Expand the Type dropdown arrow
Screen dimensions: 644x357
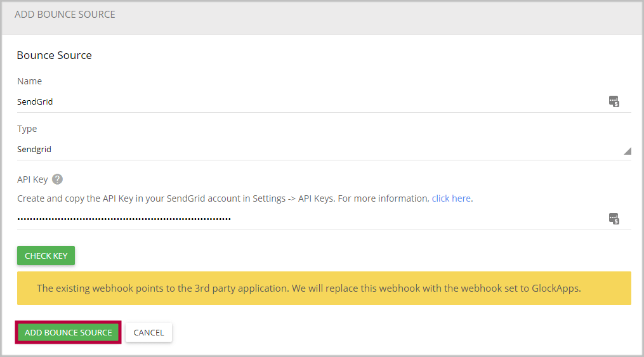[x=627, y=151]
